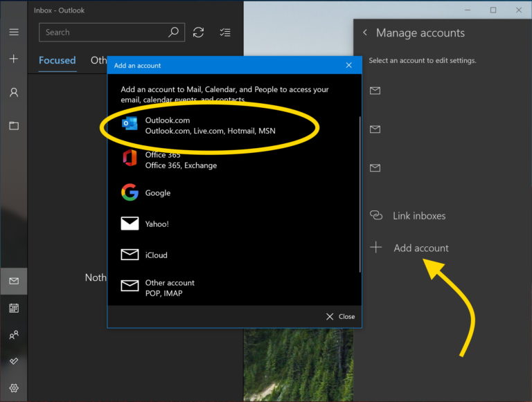Select second account envelope in Manage accounts
Image resolution: width=532 pixels, height=402 pixels.
tap(375, 129)
